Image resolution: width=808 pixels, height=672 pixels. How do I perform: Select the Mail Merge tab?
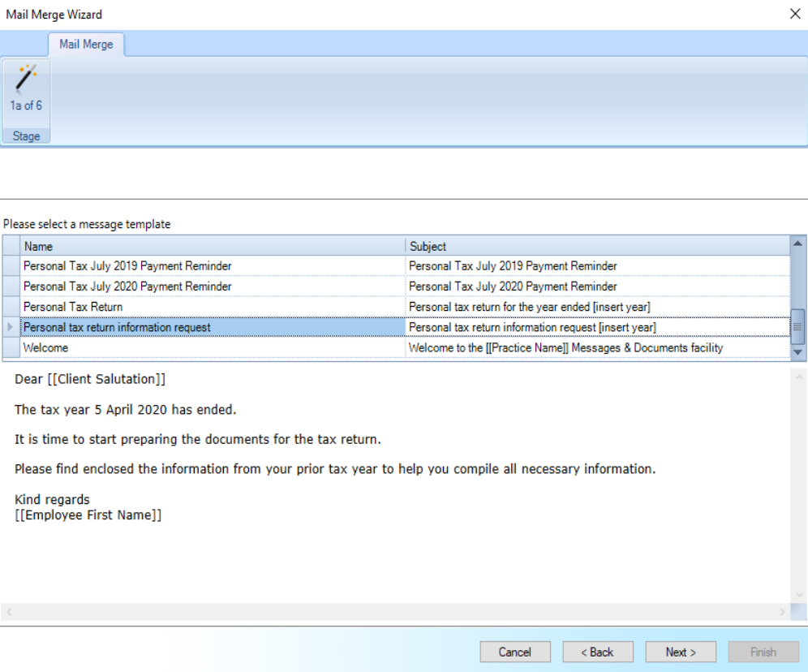pyautogui.click(x=86, y=45)
